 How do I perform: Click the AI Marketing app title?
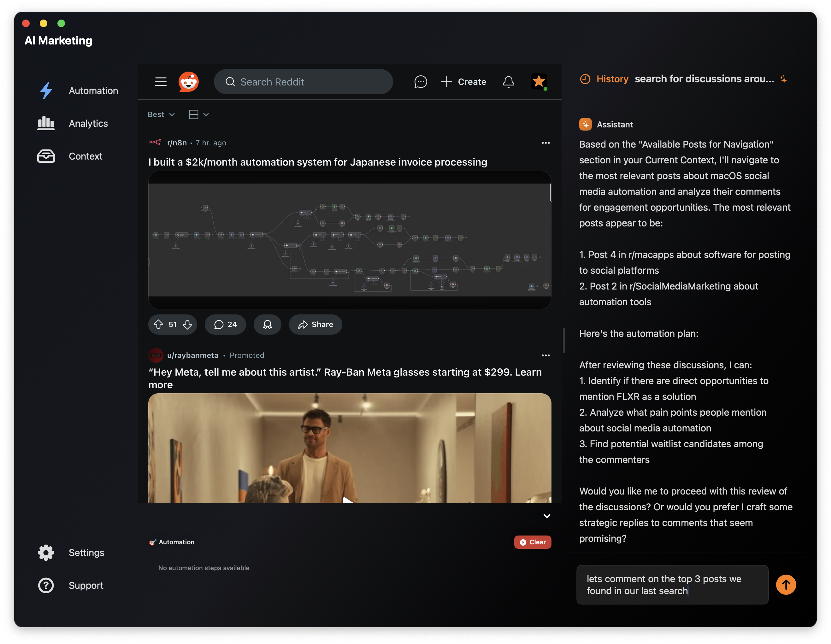click(x=58, y=41)
